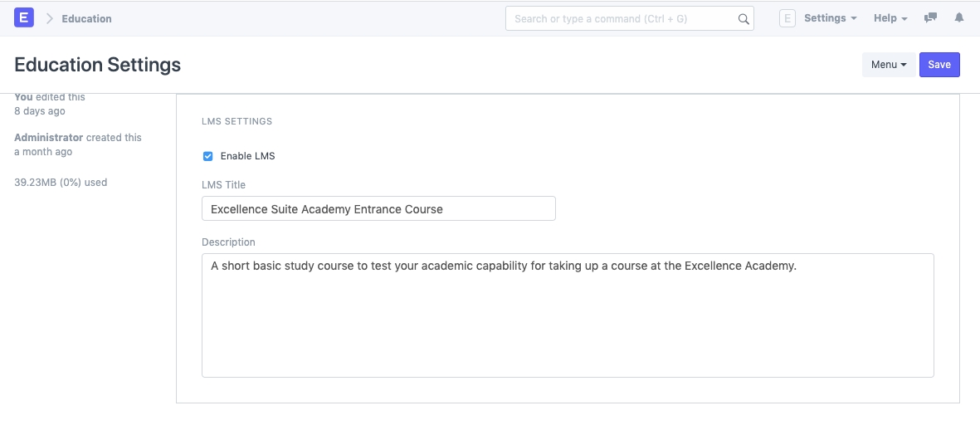980x425 pixels.
Task: Open the Menu dropdown button
Action: click(x=889, y=65)
